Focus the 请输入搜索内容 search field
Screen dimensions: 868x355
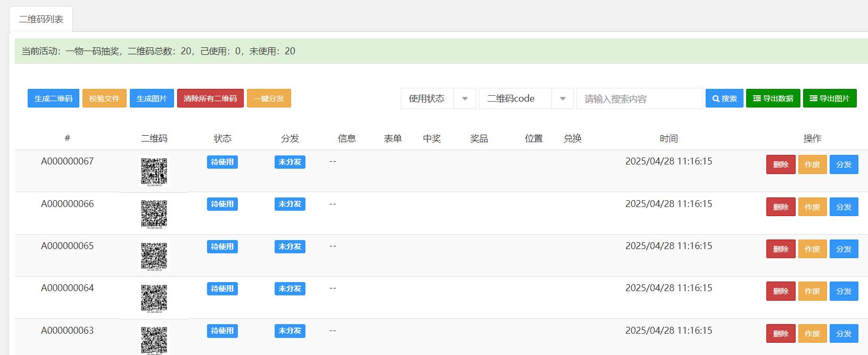tap(639, 98)
